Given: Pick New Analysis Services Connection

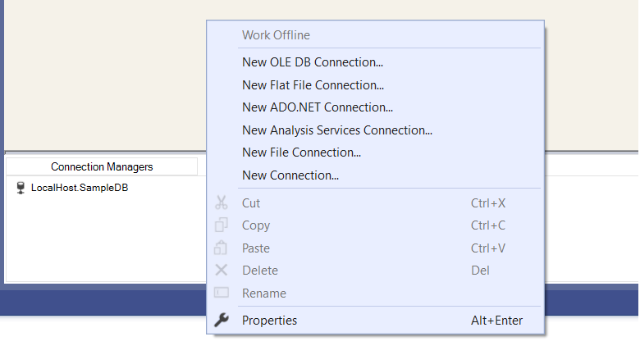Looking at the screenshot, I should pyautogui.click(x=336, y=130).
